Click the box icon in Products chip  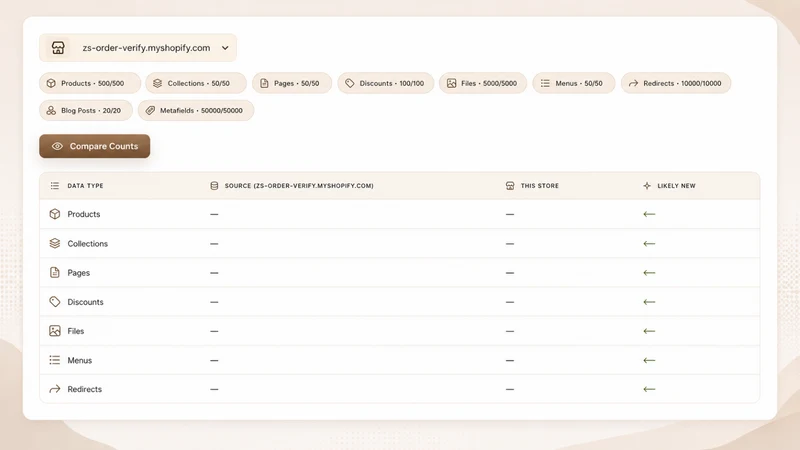tap(51, 83)
